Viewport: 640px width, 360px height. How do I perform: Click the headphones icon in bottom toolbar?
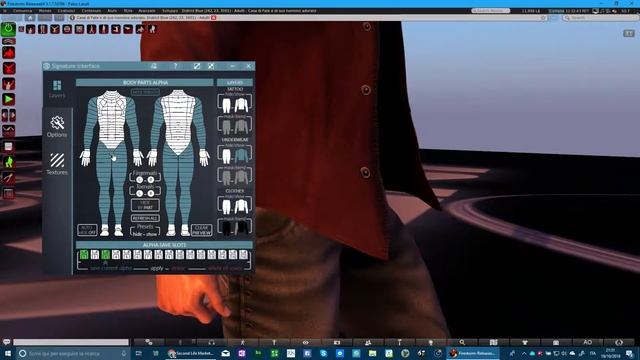(x=211, y=342)
